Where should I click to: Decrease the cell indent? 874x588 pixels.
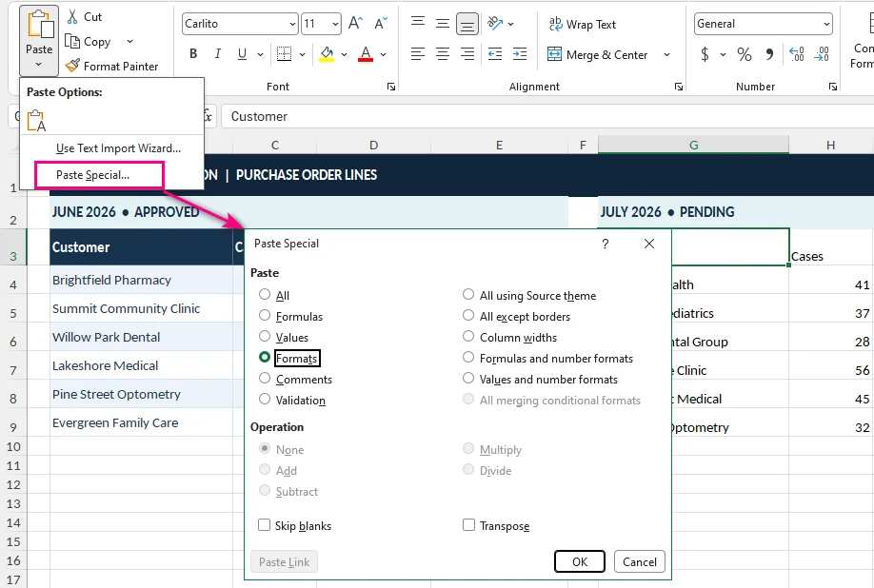point(495,54)
